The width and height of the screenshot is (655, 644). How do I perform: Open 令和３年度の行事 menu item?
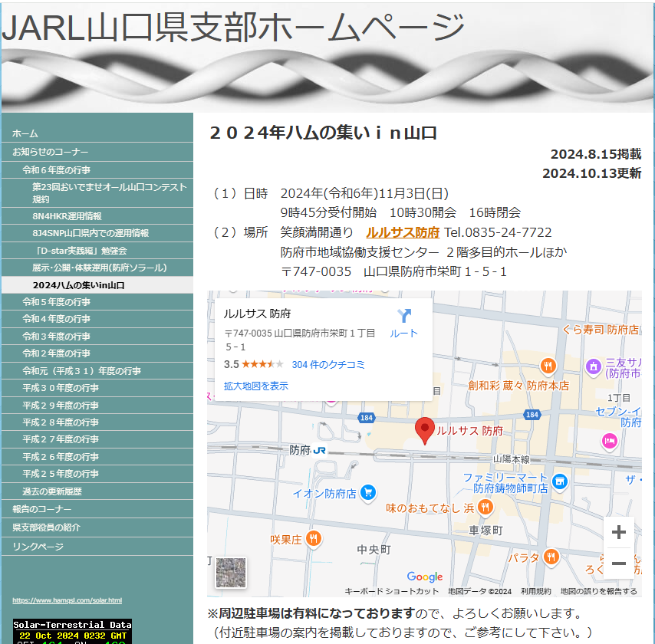pyautogui.click(x=97, y=337)
